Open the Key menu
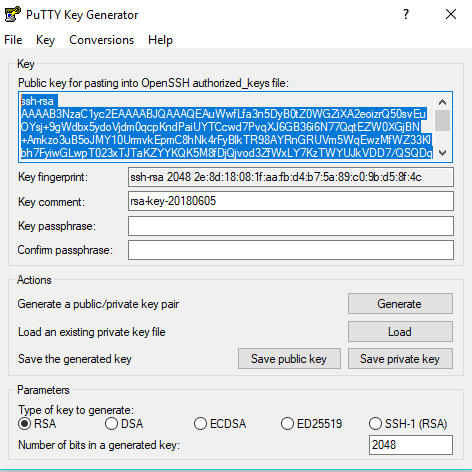The width and height of the screenshot is (472, 472). click(45, 40)
